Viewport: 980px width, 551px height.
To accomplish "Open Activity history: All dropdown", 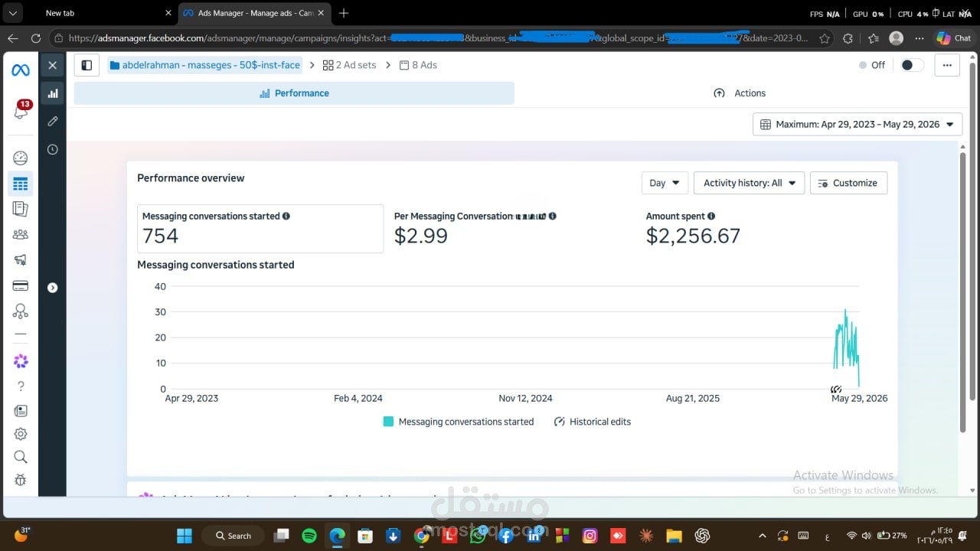I will point(749,183).
